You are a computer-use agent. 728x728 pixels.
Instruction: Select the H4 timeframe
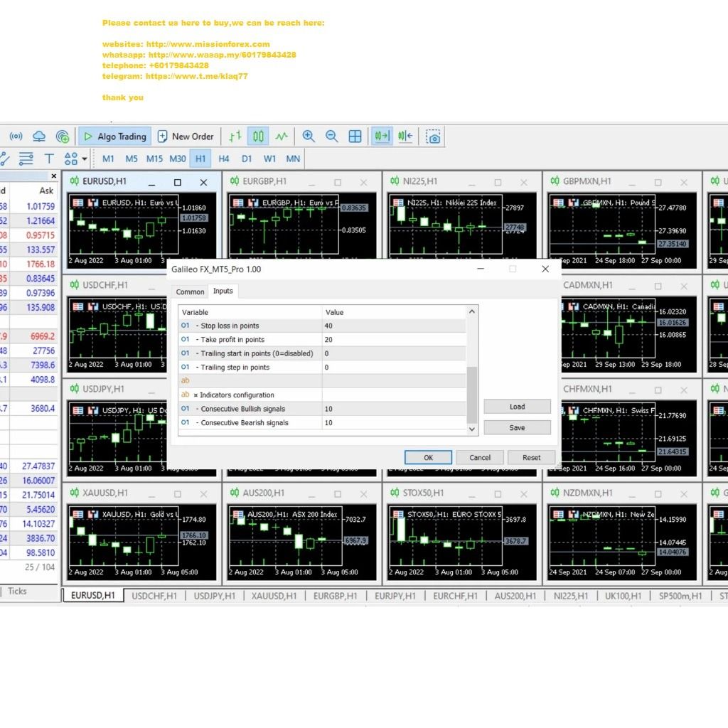coord(224,159)
